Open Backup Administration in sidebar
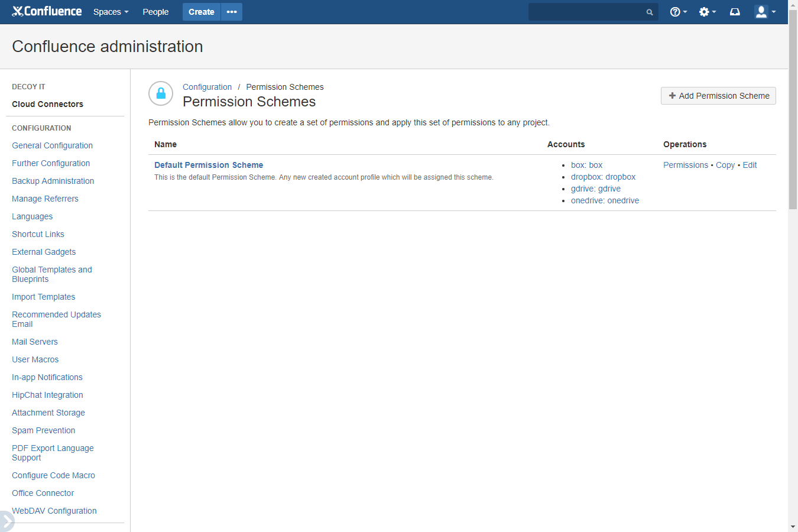This screenshot has height=532, width=798. coord(53,181)
